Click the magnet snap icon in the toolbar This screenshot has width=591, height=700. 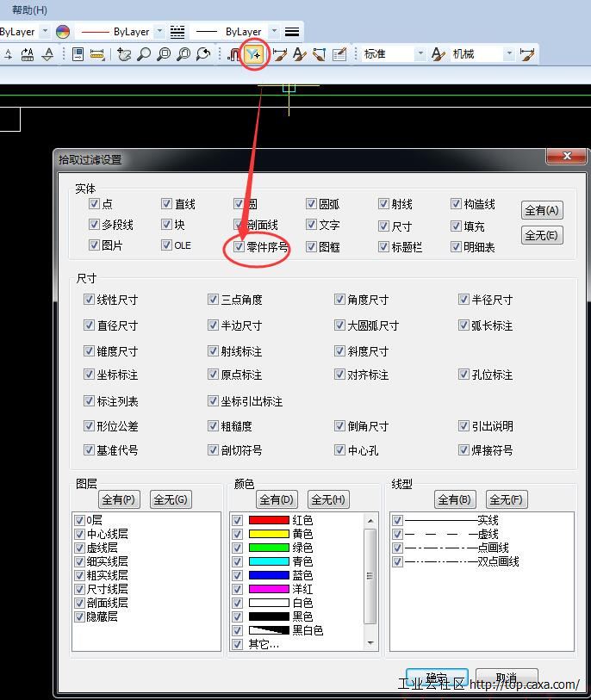pyautogui.click(x=234, y=54)
